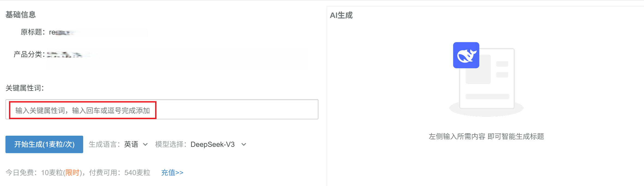Click the AI生成 panel heading
The image size is (644, 186).
(x=341, y=15)
